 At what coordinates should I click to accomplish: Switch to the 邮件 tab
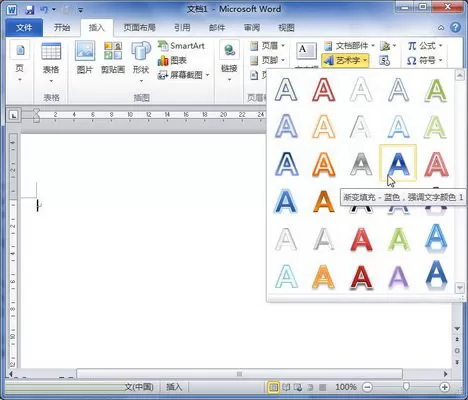pos(217,28)
